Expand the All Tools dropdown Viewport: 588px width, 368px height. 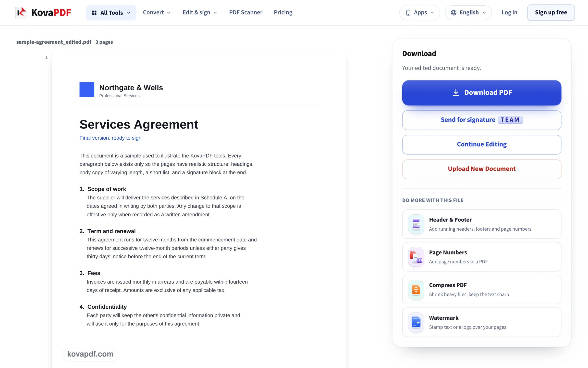111,13
